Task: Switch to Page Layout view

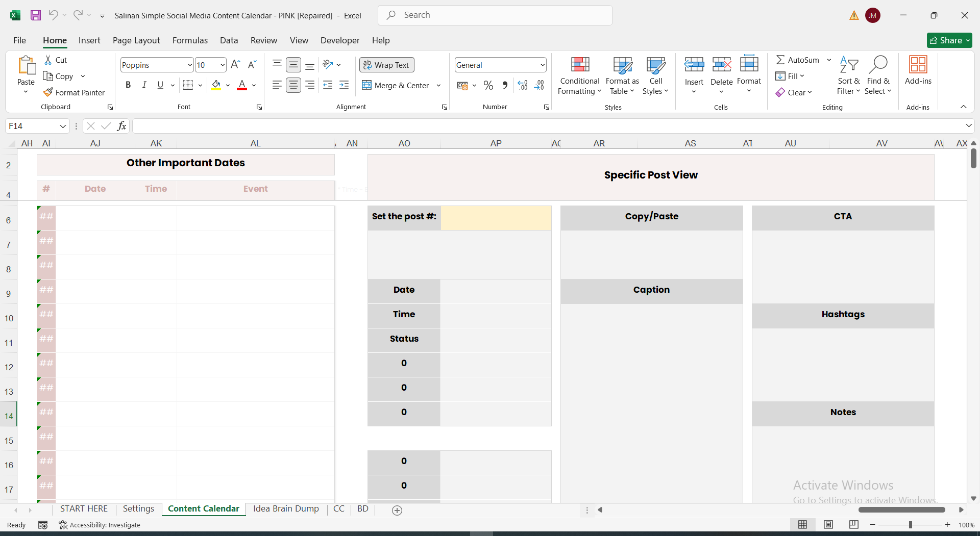Action: (828, 525)
